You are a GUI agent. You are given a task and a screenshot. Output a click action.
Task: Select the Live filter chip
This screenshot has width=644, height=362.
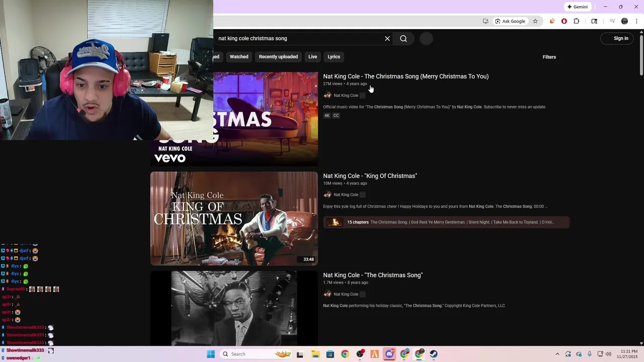312,57
